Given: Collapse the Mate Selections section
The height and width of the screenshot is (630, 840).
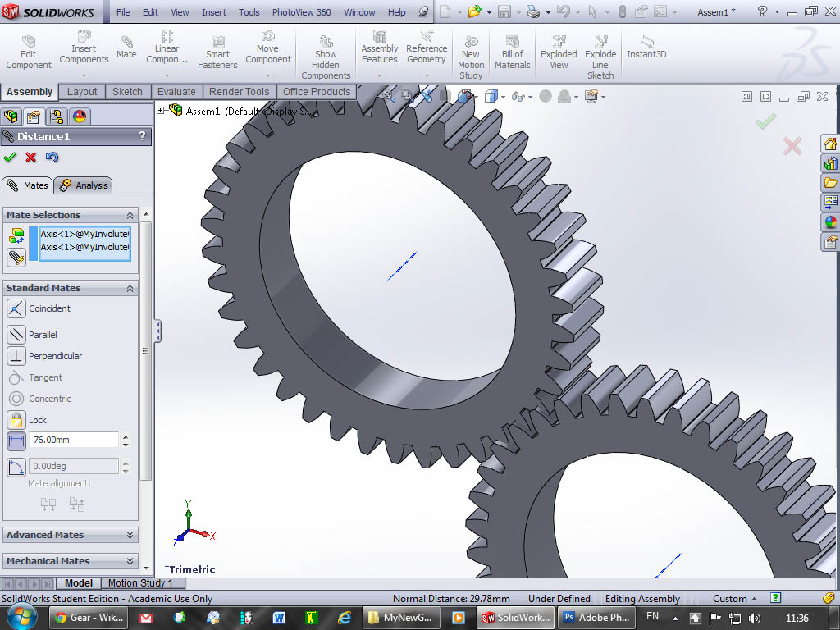Looking at the screenshot, I should click(130, 216).
